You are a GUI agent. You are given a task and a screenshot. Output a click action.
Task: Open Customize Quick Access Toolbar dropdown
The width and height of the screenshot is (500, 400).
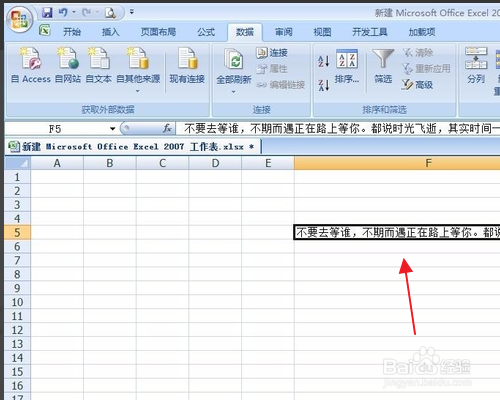click(x=132, y=12)
